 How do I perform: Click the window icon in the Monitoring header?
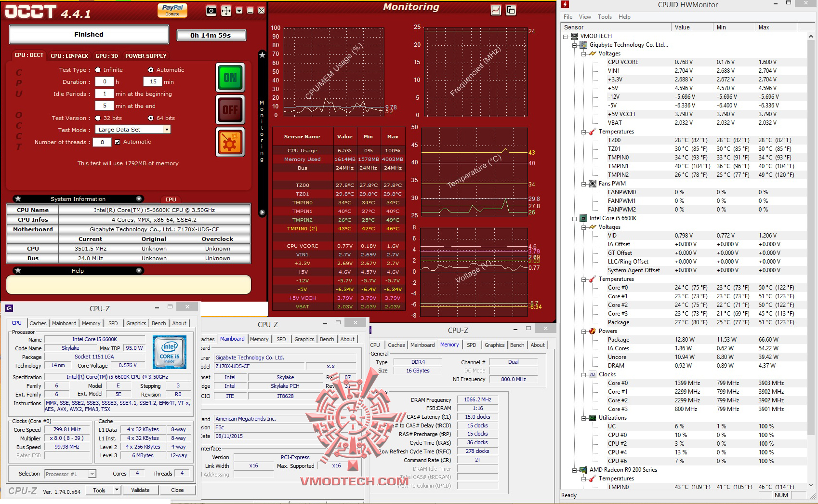tap(511, 10)
